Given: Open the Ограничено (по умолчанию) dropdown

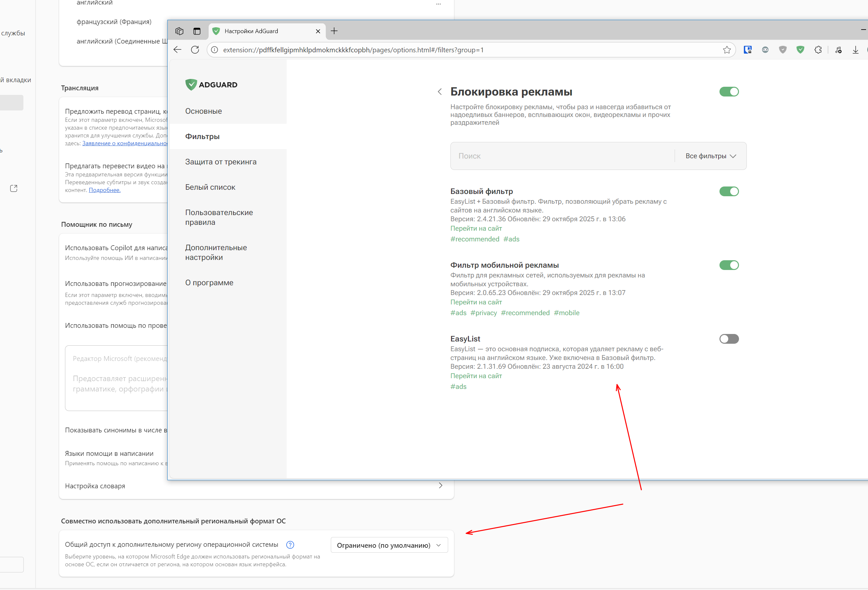Looking at the screenshot, I should (x=389, y=545).
